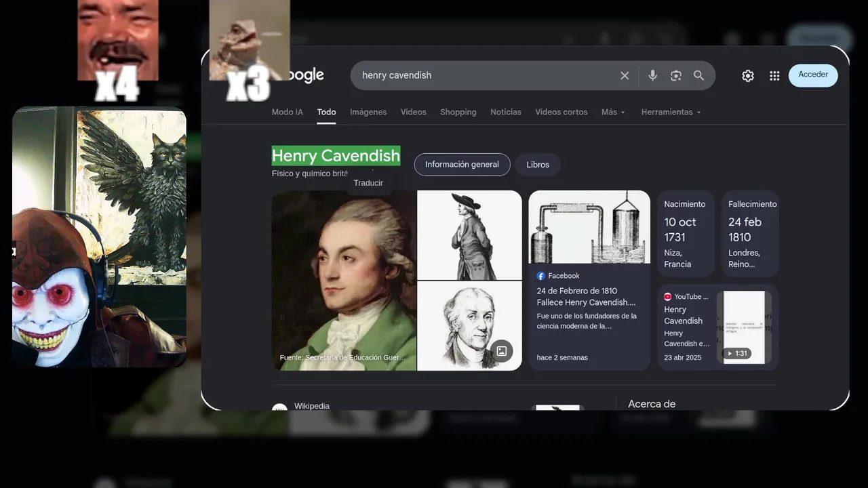Click the partially hidden Google logo
The width and height of the screenshot is (868, 488).
point(307,75)
